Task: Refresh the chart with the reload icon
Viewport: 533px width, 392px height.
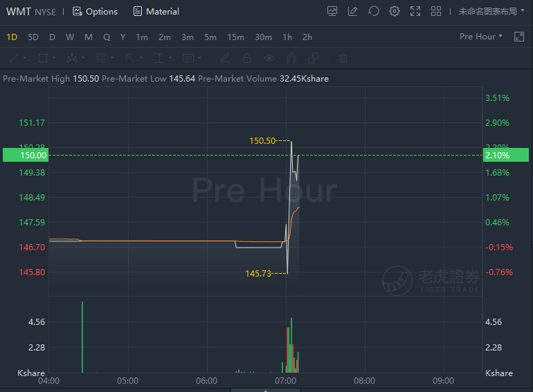Action: click(x=374, y=11)
